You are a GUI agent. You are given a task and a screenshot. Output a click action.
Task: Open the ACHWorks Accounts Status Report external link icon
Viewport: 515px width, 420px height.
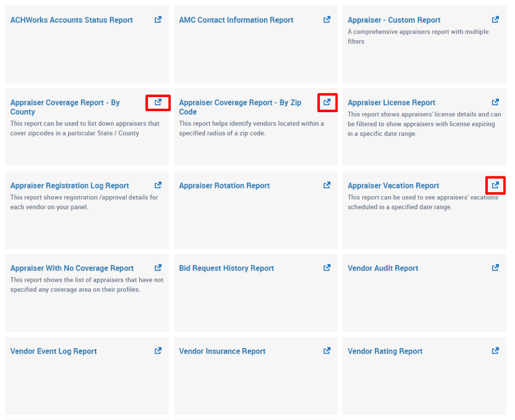[157, 19]
